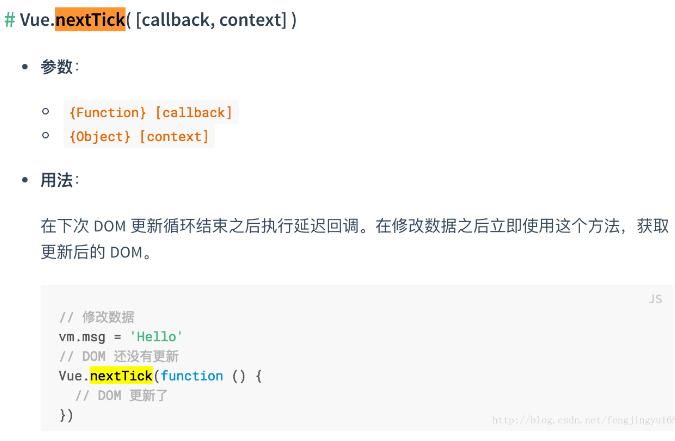Viewport: 675px width, 441px height.
Task: Click the yellow highlighted nextTick in code
Action: click(121, 376)
